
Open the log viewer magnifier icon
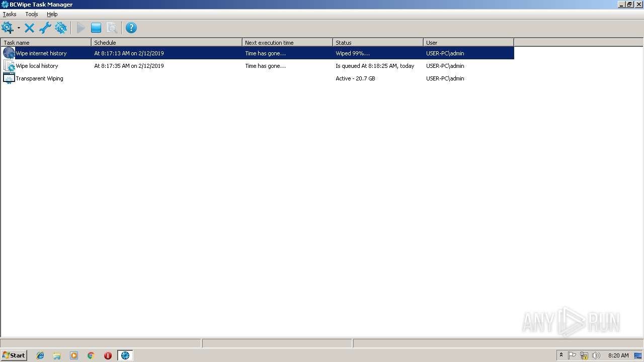112,28
